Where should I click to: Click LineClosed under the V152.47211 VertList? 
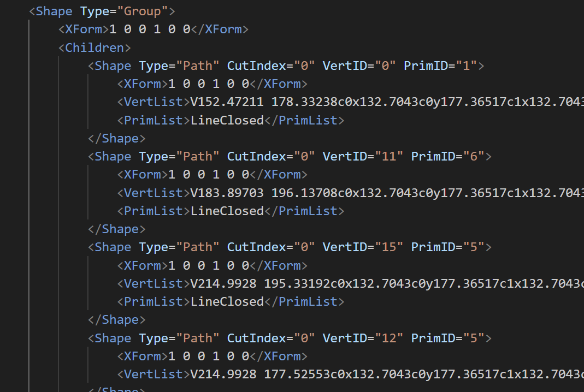pos(227,120)
